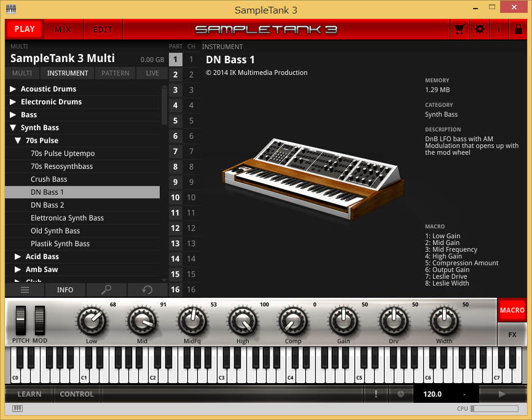532x420 pixels.
Task: Open the gear settings icon
Action: (x=479, y=29)
